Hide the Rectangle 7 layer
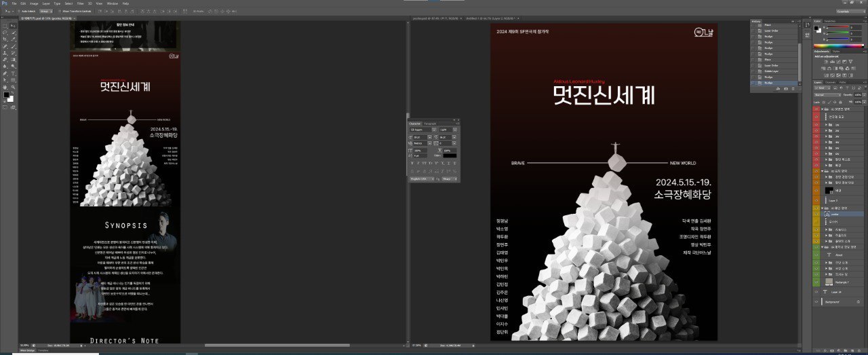 coord(816,282)
